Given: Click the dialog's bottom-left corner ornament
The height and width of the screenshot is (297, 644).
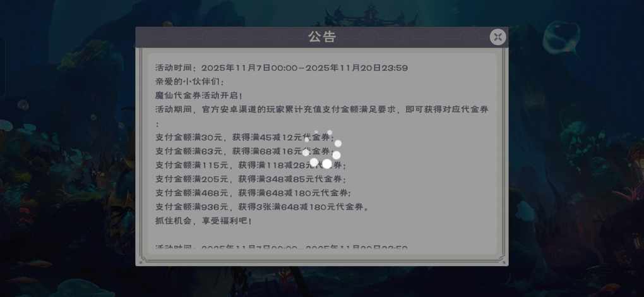Looking at the screenshot, I should pos(143,259).
